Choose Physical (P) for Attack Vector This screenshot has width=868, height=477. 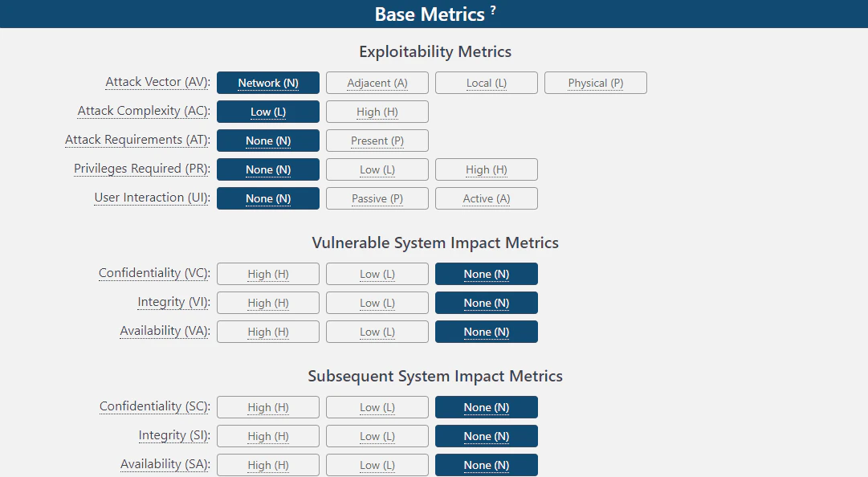click(596, 83)
